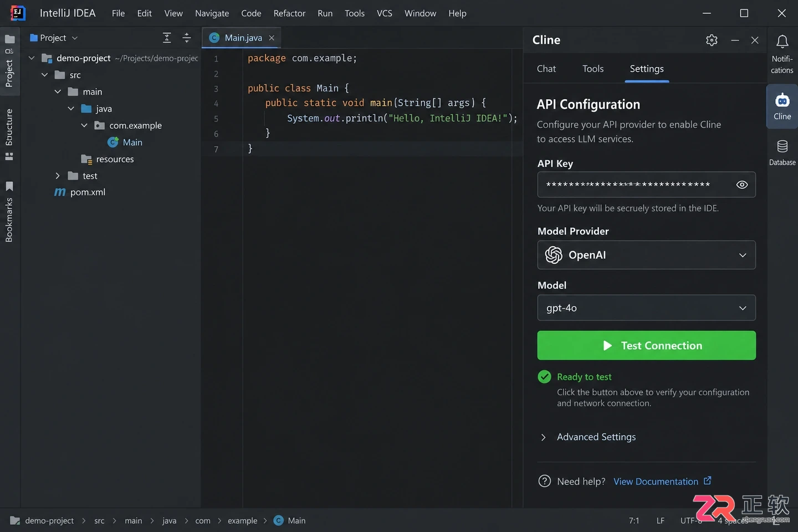Click the expand all icon in Project panel

167,38
